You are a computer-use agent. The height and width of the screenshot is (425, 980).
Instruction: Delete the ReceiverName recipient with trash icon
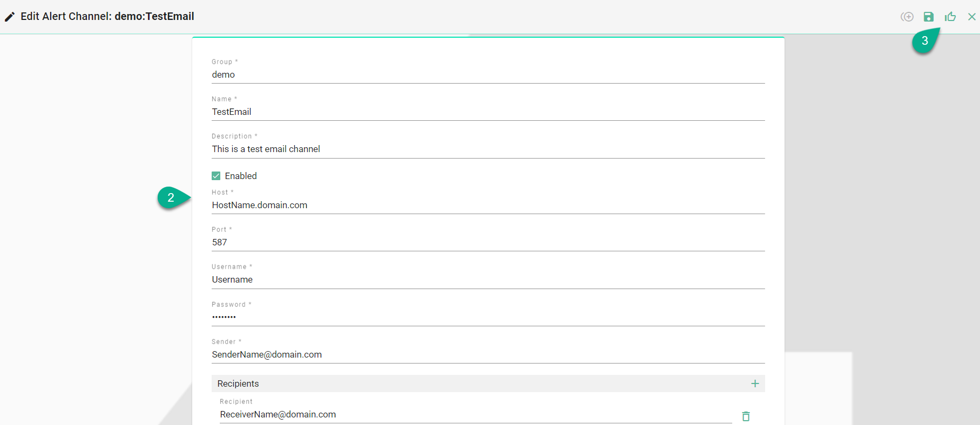(746, 416)
